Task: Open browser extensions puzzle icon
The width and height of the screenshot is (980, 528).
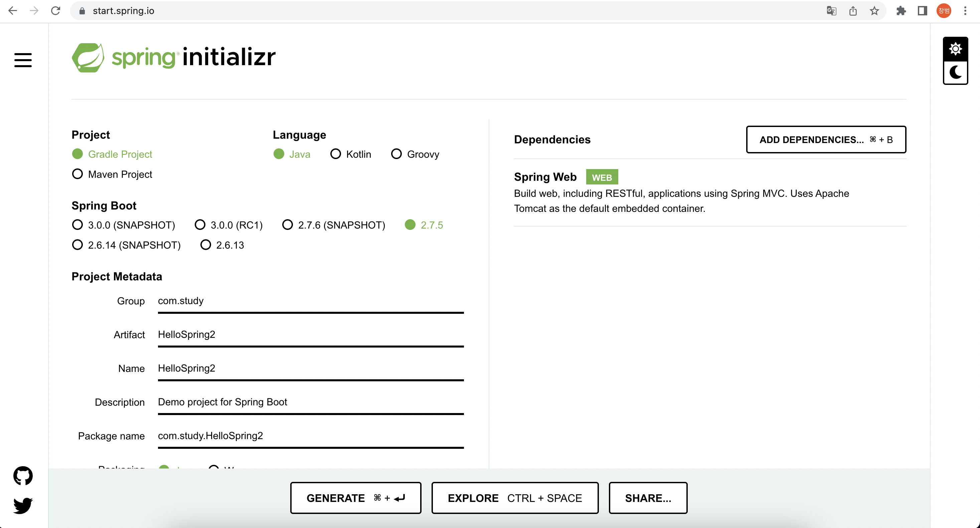Action: (x=901, y=11)
